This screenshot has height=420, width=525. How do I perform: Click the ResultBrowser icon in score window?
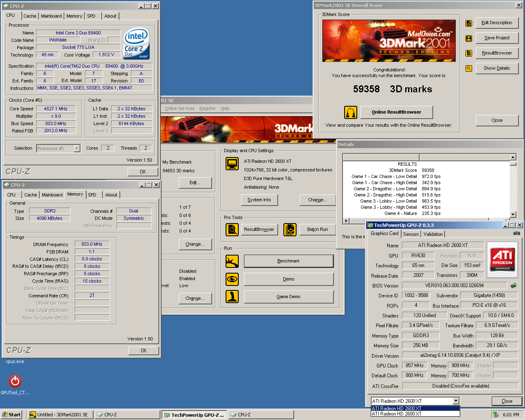pyautogui.click(x=468, y=53)
